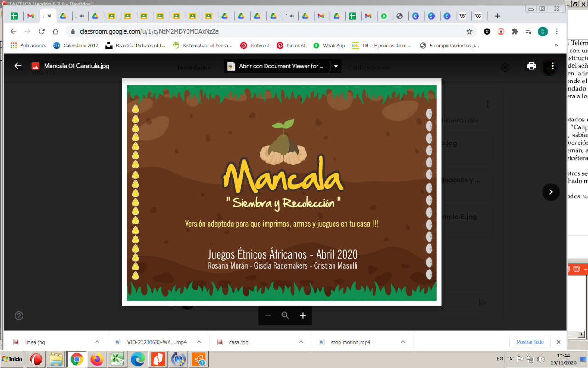588x368 pixels.
Task: Open Chrome extensions puzzle icon
Action: pyautogui.click(x=514, y=31)
